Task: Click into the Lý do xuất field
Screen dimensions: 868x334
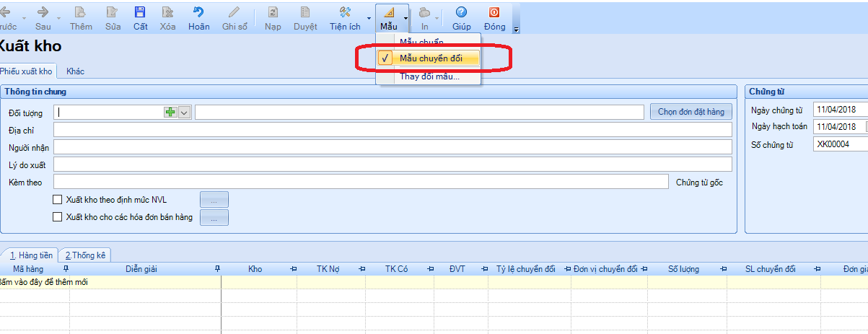Action: point(393,164)
